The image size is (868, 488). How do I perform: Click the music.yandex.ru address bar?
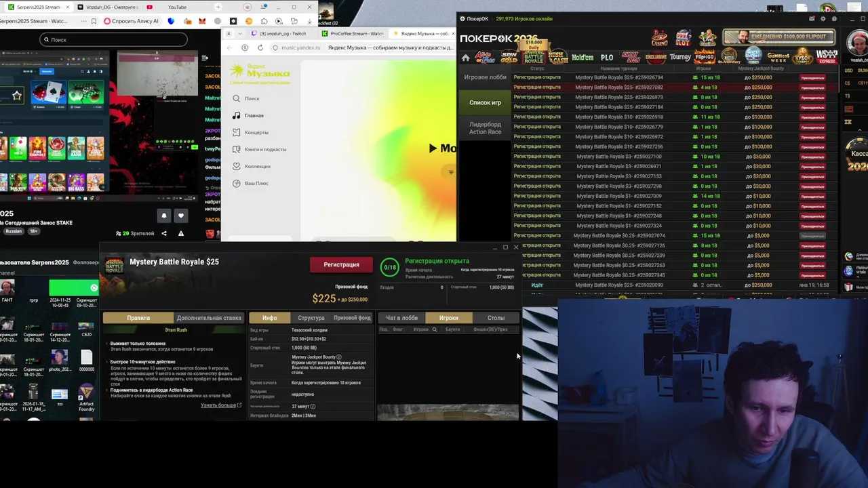point(363,47)
